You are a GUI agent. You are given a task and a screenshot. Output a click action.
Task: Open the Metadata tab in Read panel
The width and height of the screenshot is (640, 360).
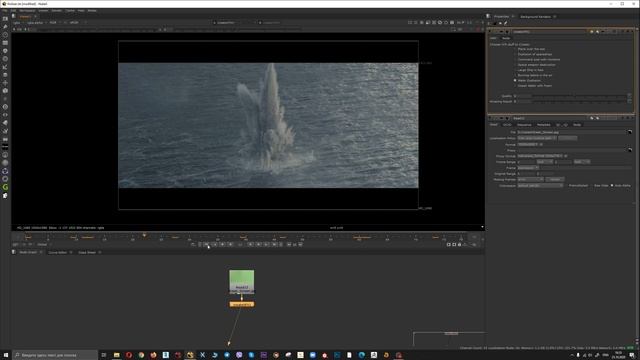tap(544, 124)
